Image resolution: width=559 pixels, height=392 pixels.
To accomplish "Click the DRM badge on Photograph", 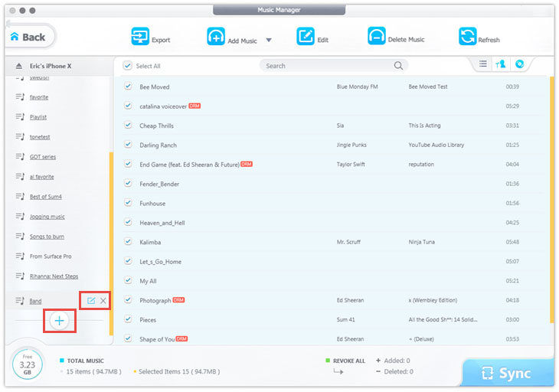I will (178, 299).
